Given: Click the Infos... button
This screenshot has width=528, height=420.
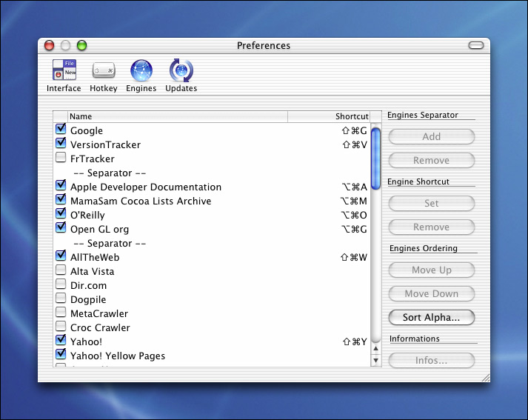Looking at the screenshot, I should pyautogui.click(x=431, y=361).
